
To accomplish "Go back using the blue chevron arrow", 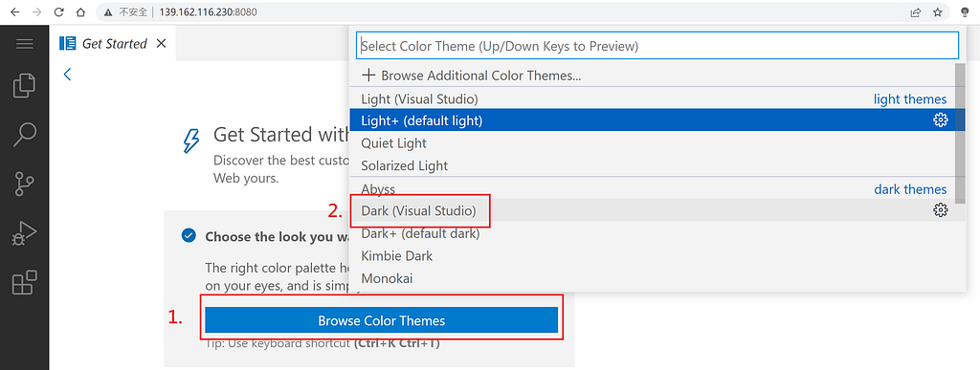I will coord(68,75).
